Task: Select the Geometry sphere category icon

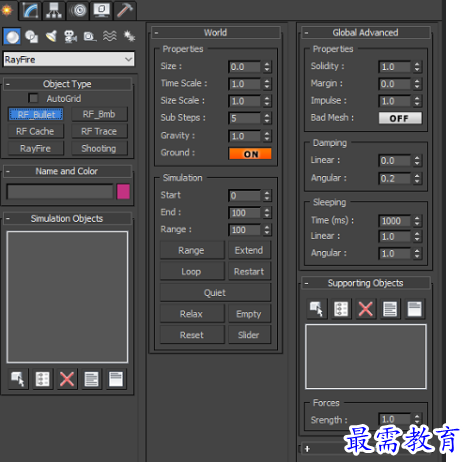Action: tap(12, 36)
